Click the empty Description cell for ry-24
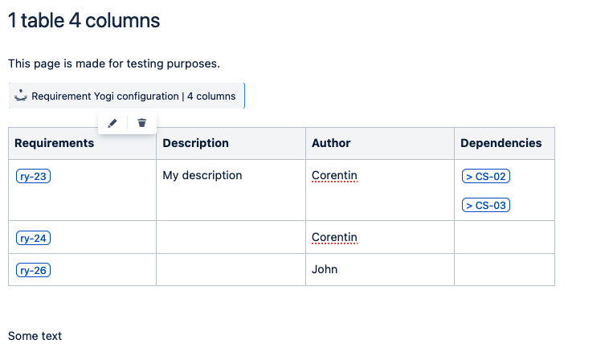 (231, 238)
